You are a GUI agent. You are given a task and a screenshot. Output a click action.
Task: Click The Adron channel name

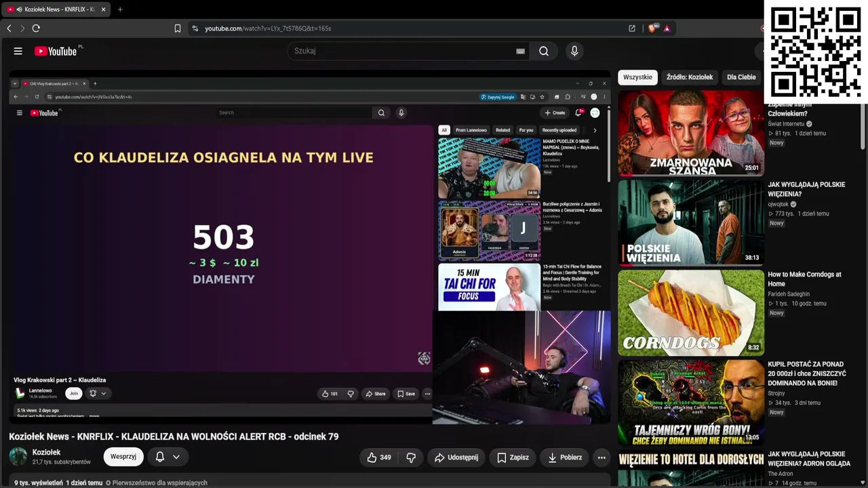(x=781, y=474)
